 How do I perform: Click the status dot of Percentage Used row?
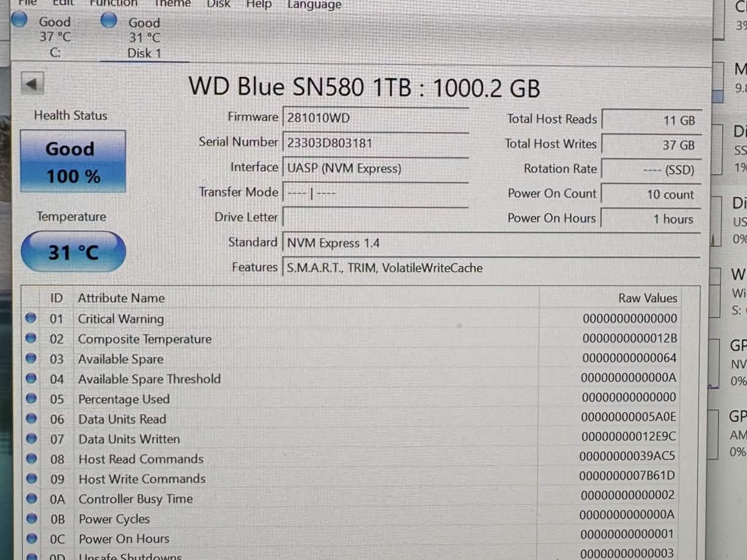(31, 398)
